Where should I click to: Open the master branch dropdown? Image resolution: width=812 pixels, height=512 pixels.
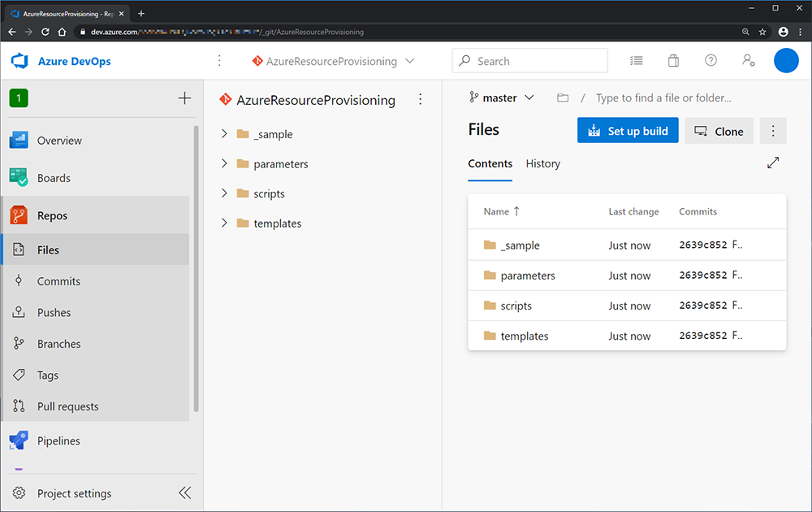tap(501, 98)
